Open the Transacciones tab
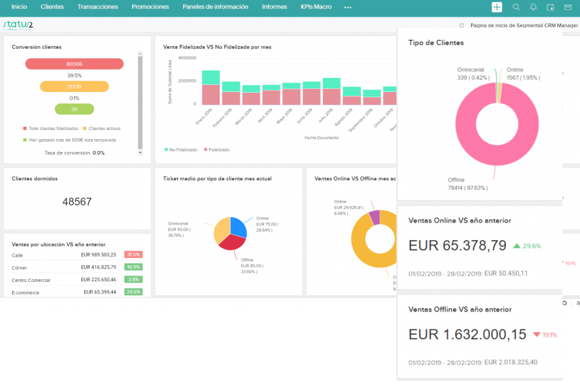 (x=97, y=6)
